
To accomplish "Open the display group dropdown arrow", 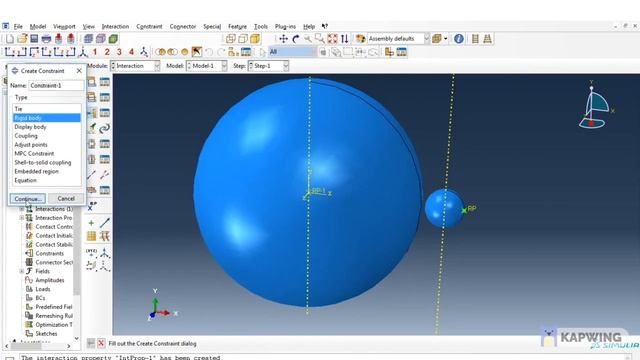I will pos(445,39).
